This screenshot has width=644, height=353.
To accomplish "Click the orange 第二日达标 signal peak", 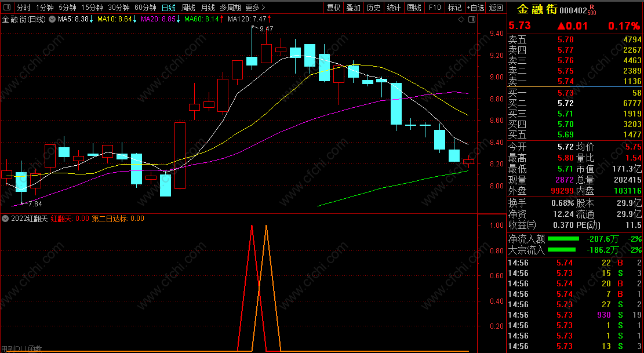I will pos(266,226).
